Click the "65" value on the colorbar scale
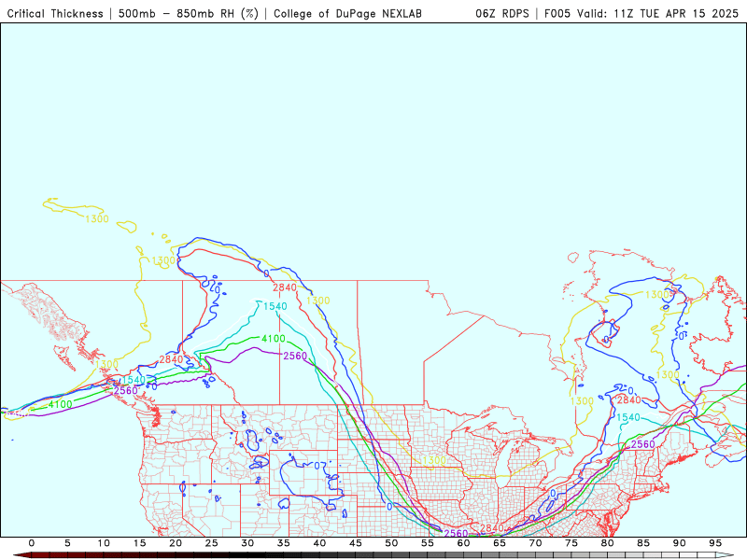 tap(500, 543)
